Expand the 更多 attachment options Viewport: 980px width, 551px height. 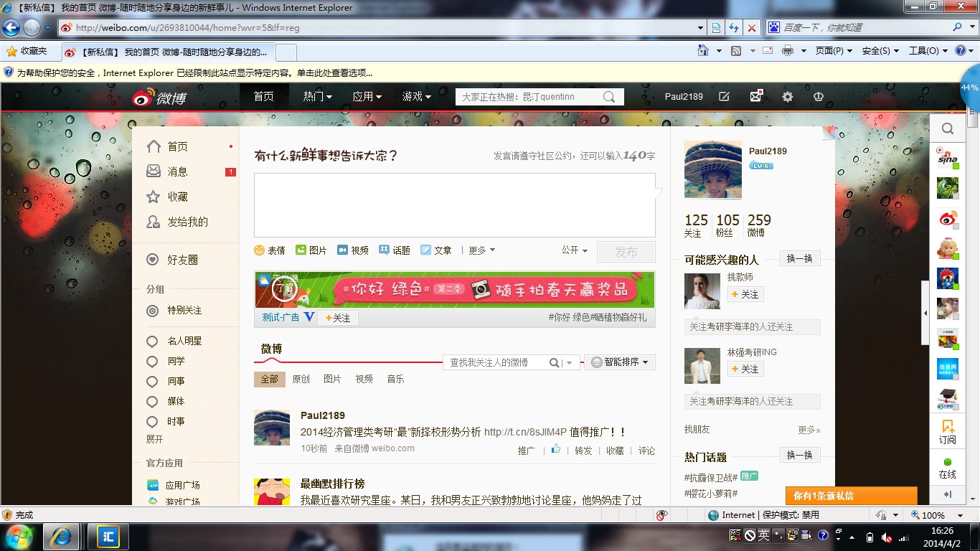pyautogui.click(x=481, y=250)
